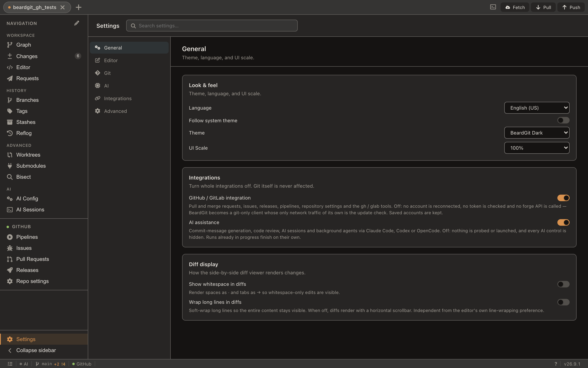Show Branches history
Image resolution: width=588 pixels, height=368 pixels.
point(44,100)
